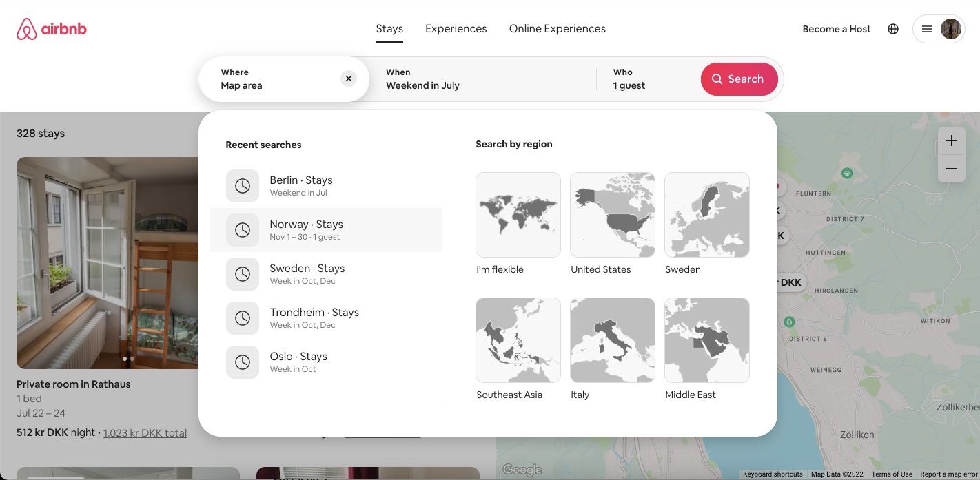
Task: Pick the Southeast Asia region map
Action: point(518,340)
